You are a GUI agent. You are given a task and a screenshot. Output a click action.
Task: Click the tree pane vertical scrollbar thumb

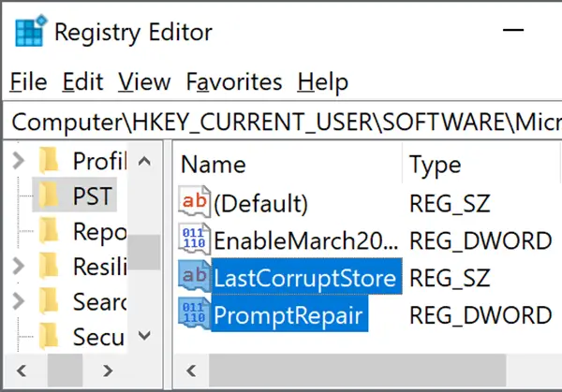[143, 253]
